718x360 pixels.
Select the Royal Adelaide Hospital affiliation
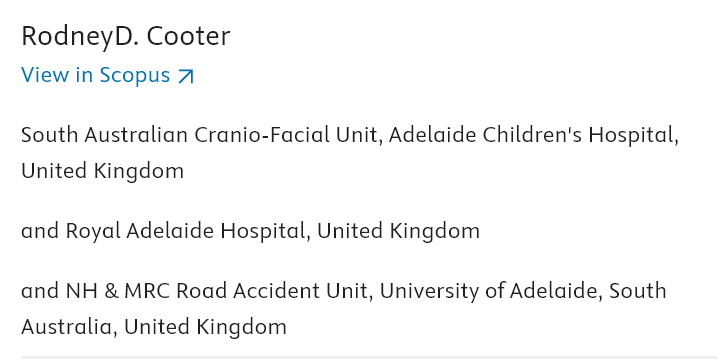click(x=185, y=231)
